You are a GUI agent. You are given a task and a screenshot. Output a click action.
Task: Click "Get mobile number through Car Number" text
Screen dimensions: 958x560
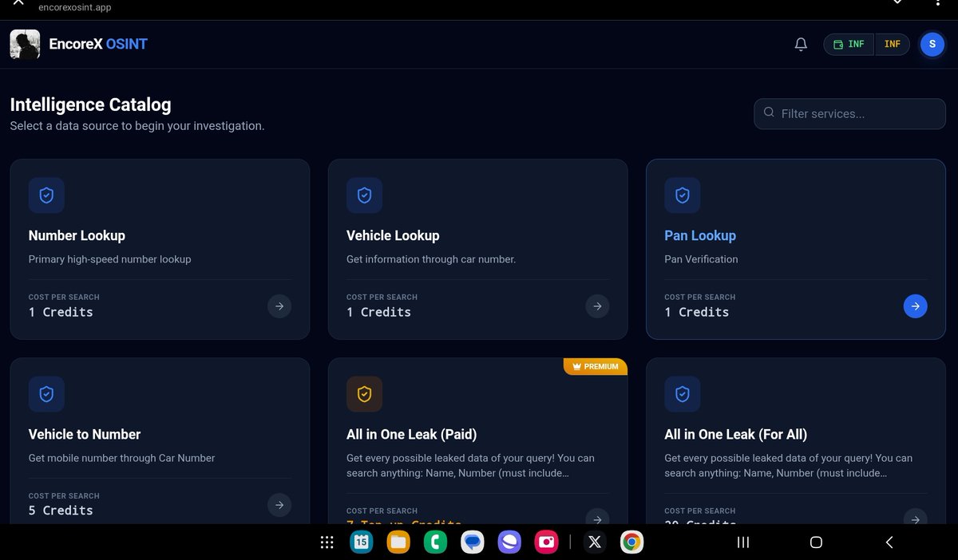(x=121, y=458)
